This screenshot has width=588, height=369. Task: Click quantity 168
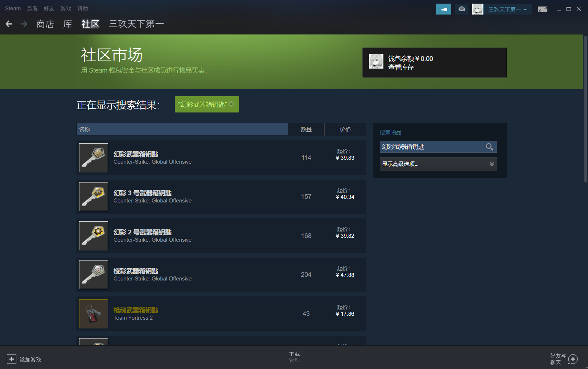click(306, 236)
